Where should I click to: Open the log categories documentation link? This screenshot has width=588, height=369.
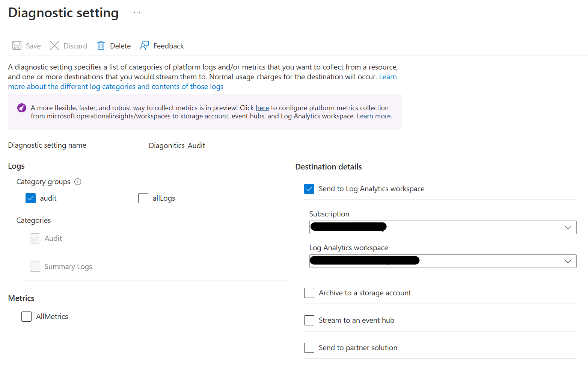(x=116, y=87)
